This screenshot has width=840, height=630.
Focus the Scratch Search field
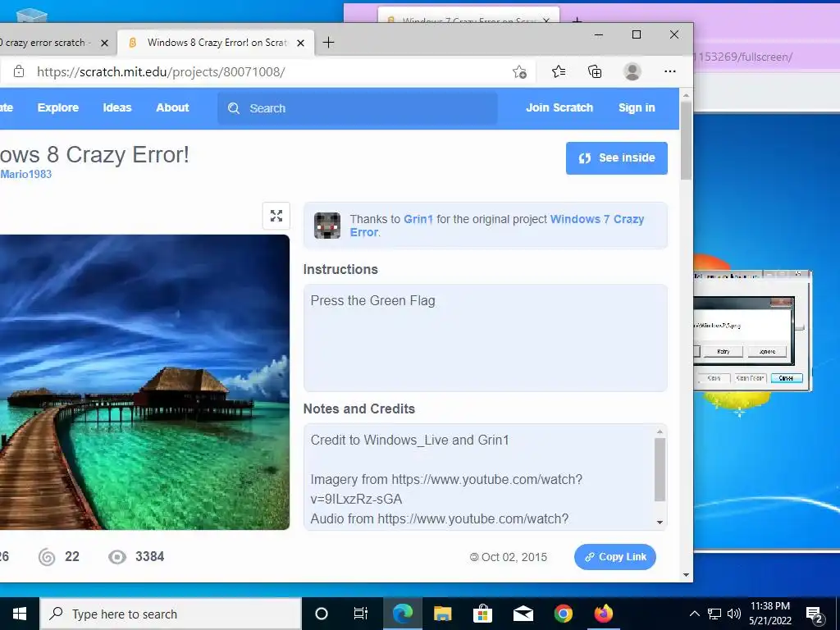click(358, 108)
